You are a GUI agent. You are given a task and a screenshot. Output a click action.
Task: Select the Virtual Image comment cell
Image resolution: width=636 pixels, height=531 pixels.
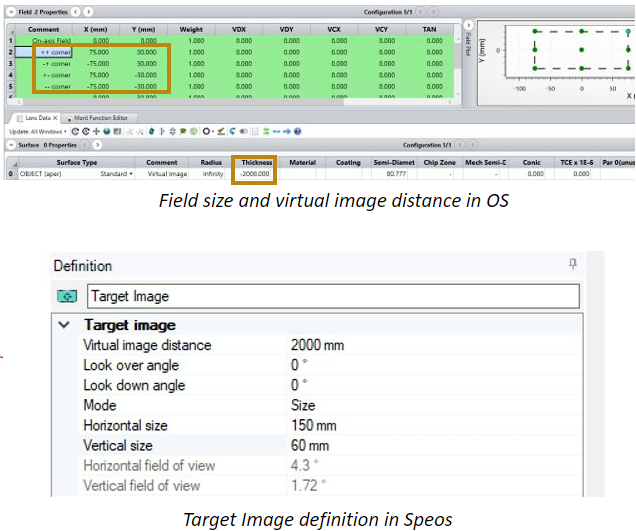click(167, 174)
